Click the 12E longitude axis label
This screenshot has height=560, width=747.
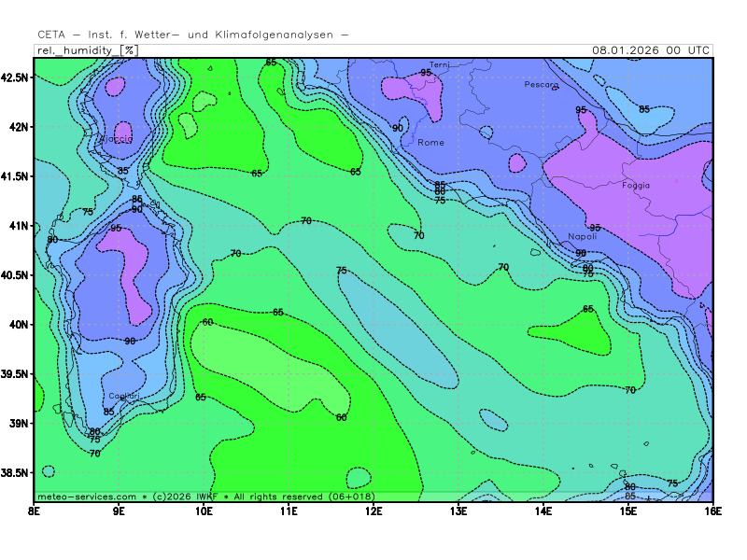tap(373, 511)
